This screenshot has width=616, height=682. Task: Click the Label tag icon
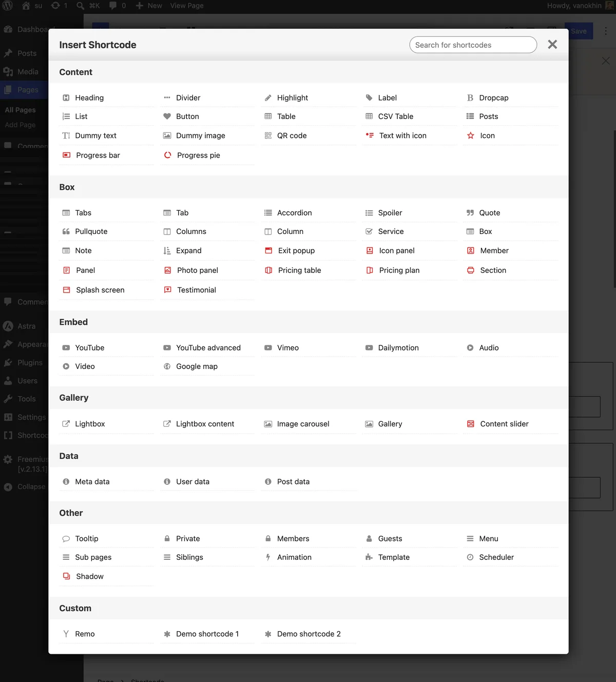click(369, 98)
